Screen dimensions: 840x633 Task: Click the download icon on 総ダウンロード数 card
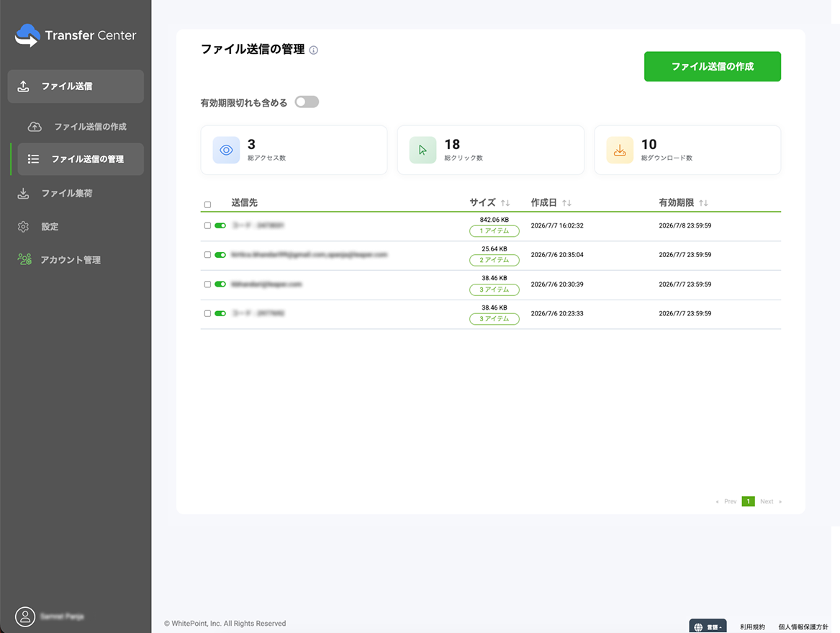click(x=620, y=150)
